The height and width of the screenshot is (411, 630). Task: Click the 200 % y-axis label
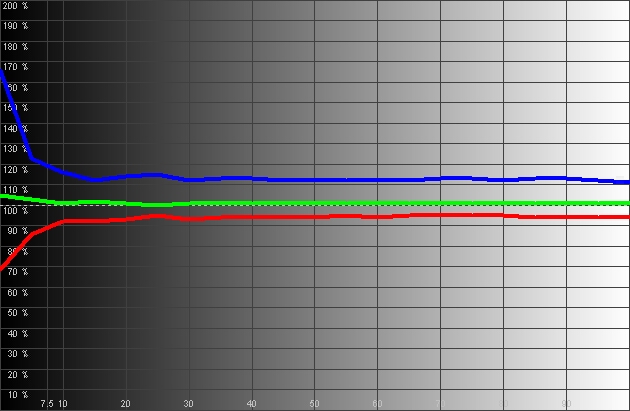click(x=15, y=7)
